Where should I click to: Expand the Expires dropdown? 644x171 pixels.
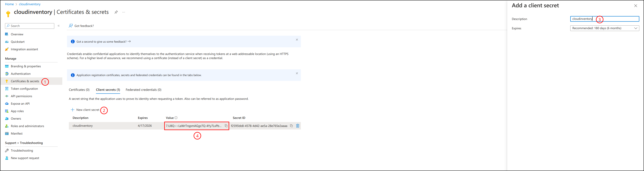click(x=604, y=28)
